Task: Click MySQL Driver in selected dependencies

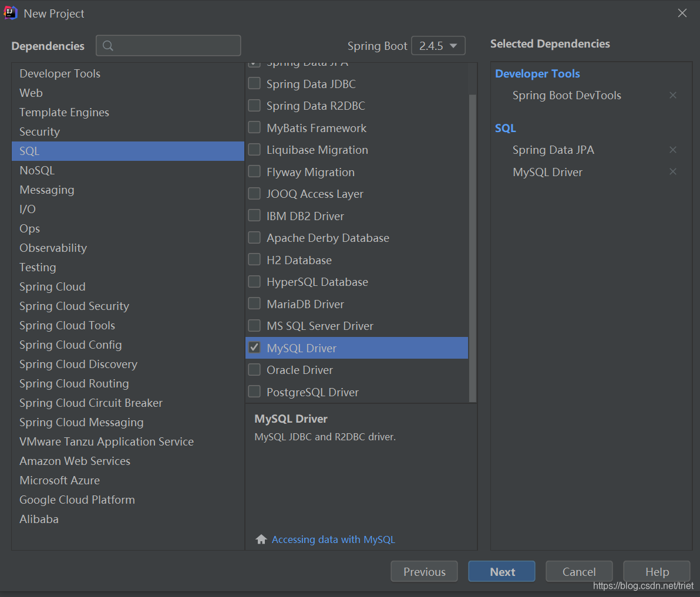Action: click(x=547, y=172)
